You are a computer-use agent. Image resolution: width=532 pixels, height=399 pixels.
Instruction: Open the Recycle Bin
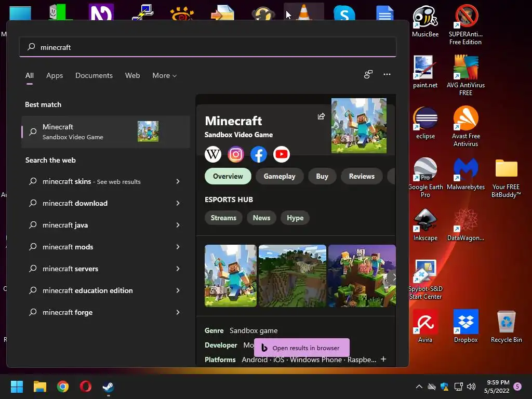click(x=506, y=326)
